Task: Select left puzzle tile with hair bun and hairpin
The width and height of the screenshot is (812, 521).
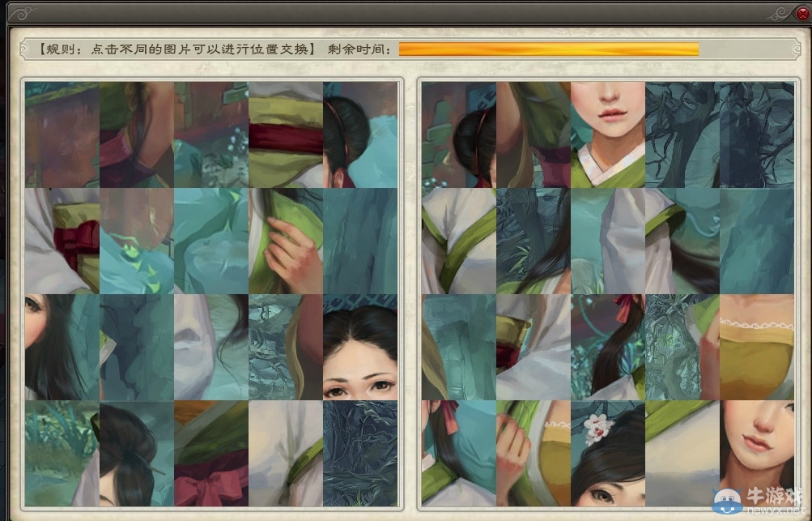Action: pyautogui.click(x=137, y=454)
